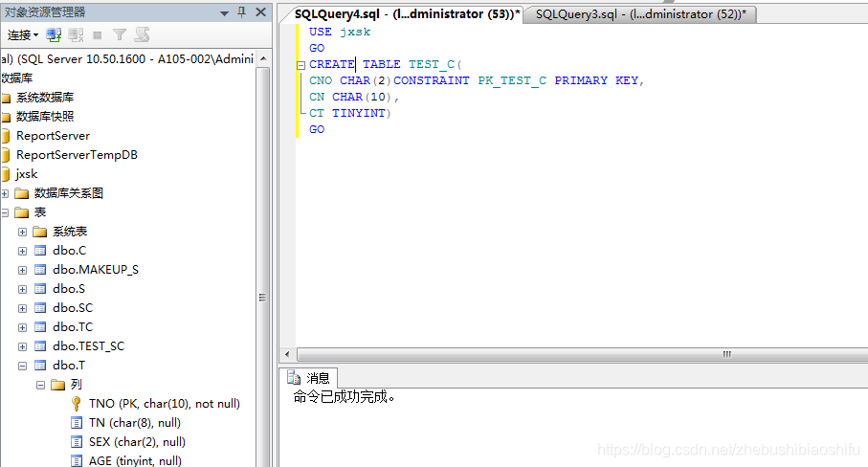The width and height of the screenshot is (868, 467).
Task: Click the stop toolbar icon
Action: coord(98,35)
